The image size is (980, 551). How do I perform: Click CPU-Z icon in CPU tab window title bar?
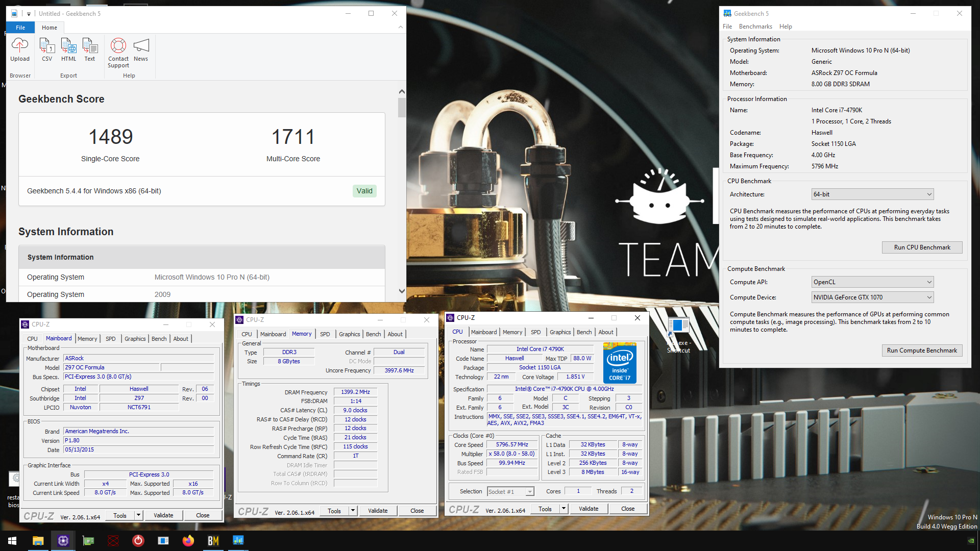(450, 318)
